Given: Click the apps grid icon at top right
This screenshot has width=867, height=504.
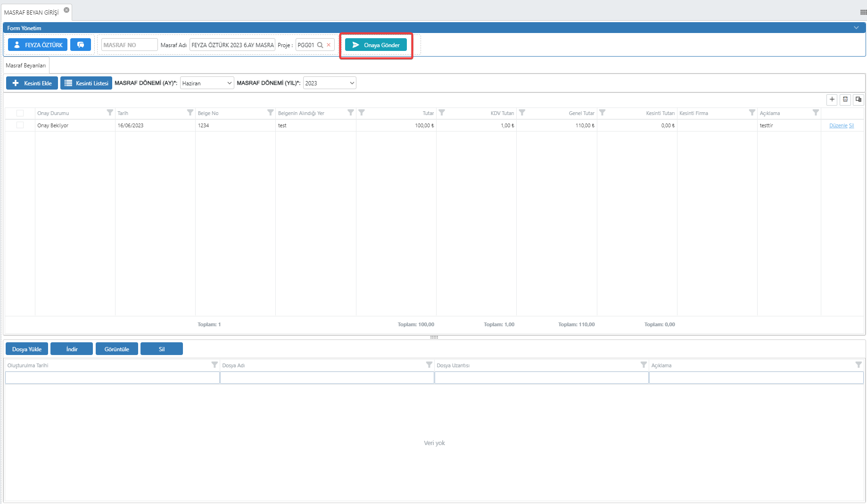Looking at the screenshot, I should point(863,12).
